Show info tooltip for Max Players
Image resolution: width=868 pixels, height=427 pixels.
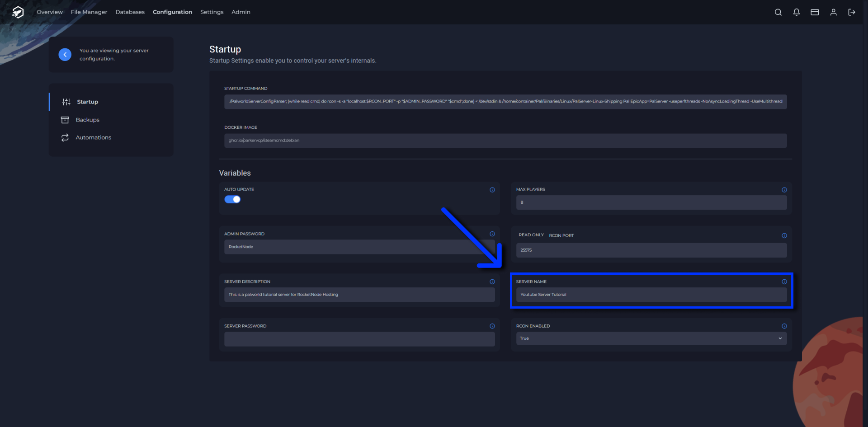(784, 190)
